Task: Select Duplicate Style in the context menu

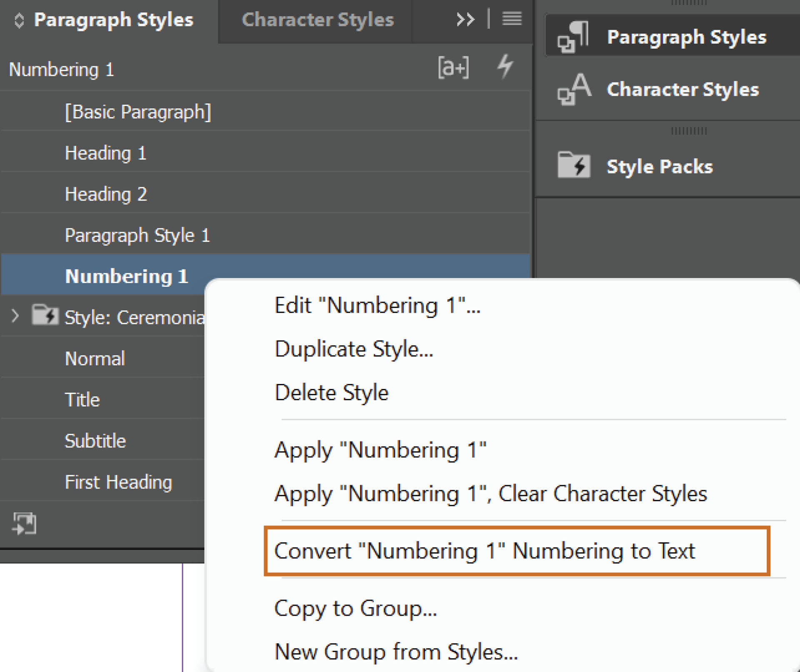Action: coord(353,349)
